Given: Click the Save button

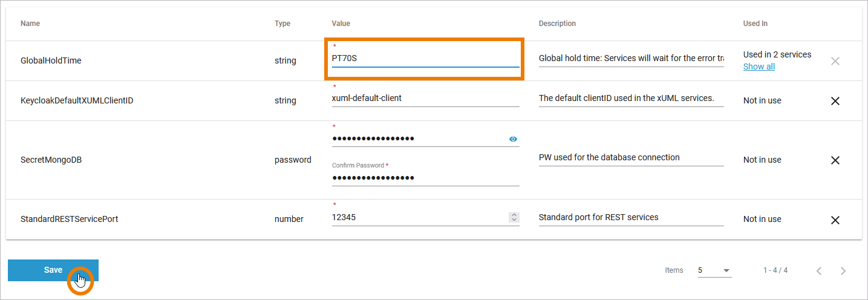Looking at the screenshot, I should (x=53, y=270).
